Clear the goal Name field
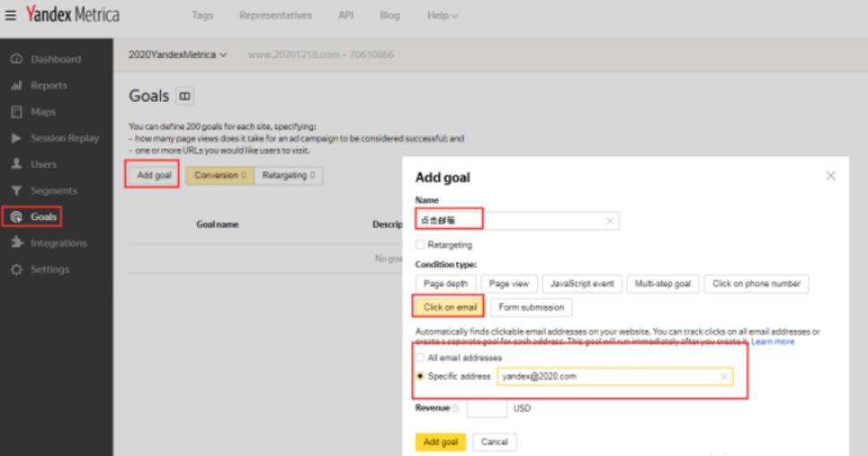The image size is (868, 456). coord(609,221)
